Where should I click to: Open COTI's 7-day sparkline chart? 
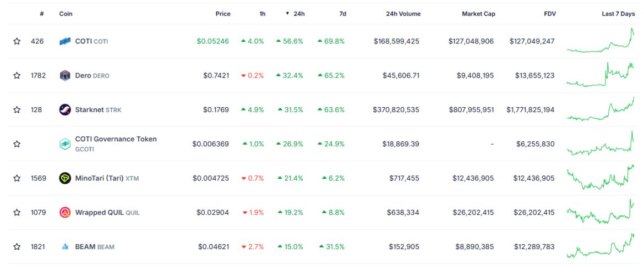[x=600, y=41]
